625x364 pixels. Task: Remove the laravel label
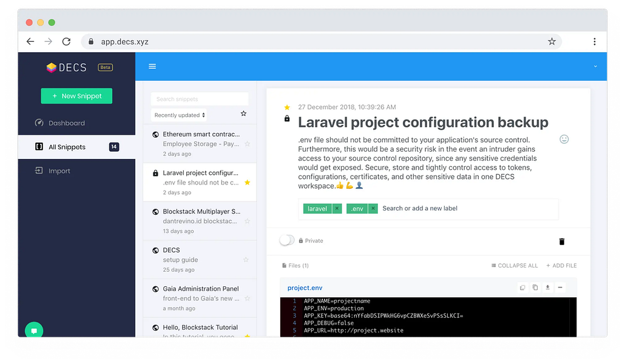[x=337, y=209]
